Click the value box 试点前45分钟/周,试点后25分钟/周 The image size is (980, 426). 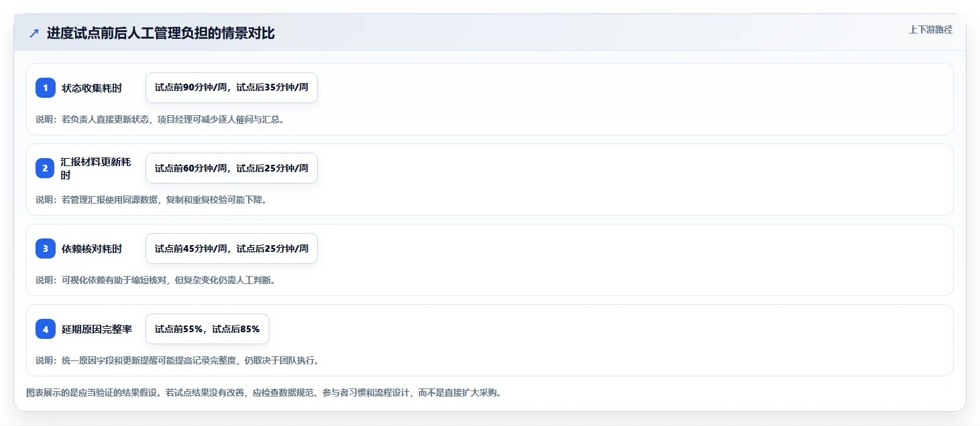pyautogui.click(x=231, y=248)
